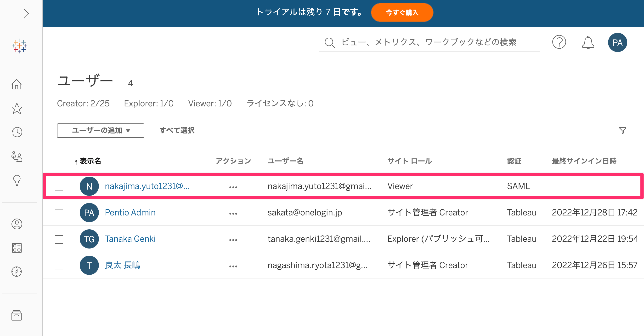Screen dimensions: 644x336
Task: Open the Home icon in sidebar
Action: [17, 84]
